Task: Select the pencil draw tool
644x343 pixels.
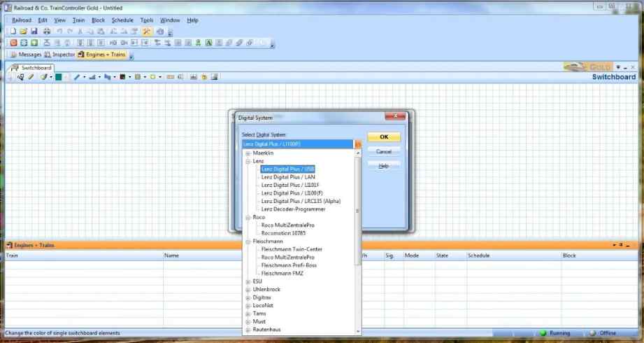Action: (31, 77)
